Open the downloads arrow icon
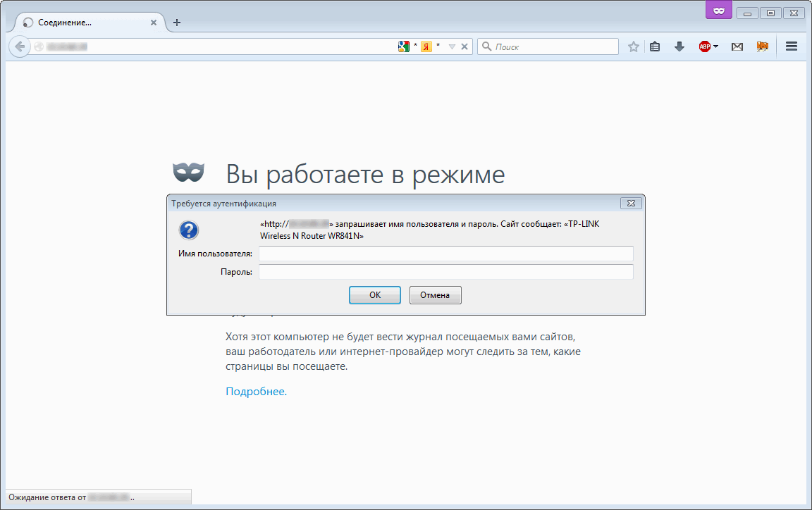812x510 pixels. pyautogui.click(x=679, y=46)
